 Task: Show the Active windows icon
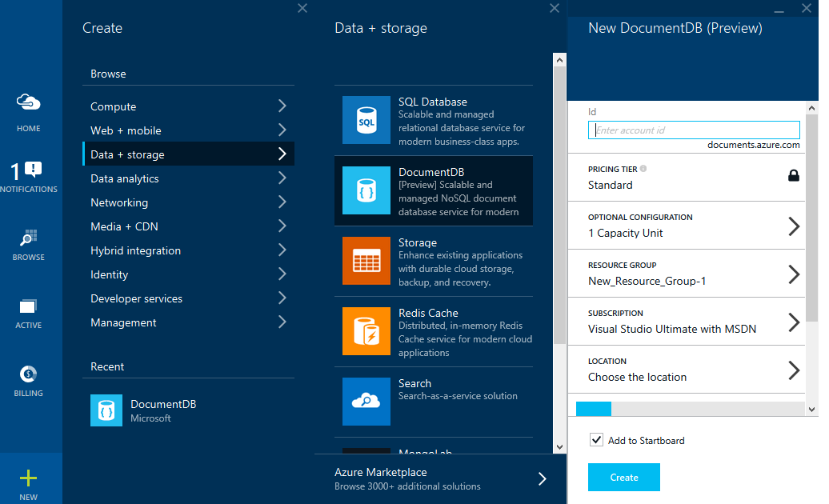point(28,306)
